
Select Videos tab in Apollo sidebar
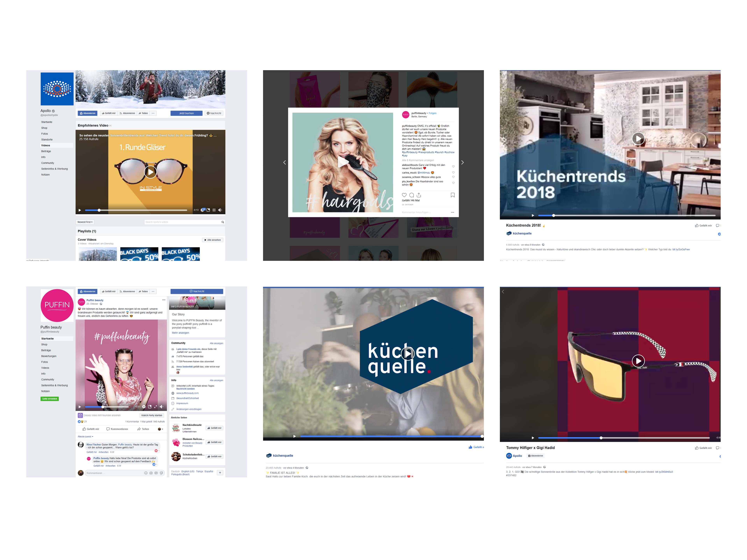coord(46,145)
